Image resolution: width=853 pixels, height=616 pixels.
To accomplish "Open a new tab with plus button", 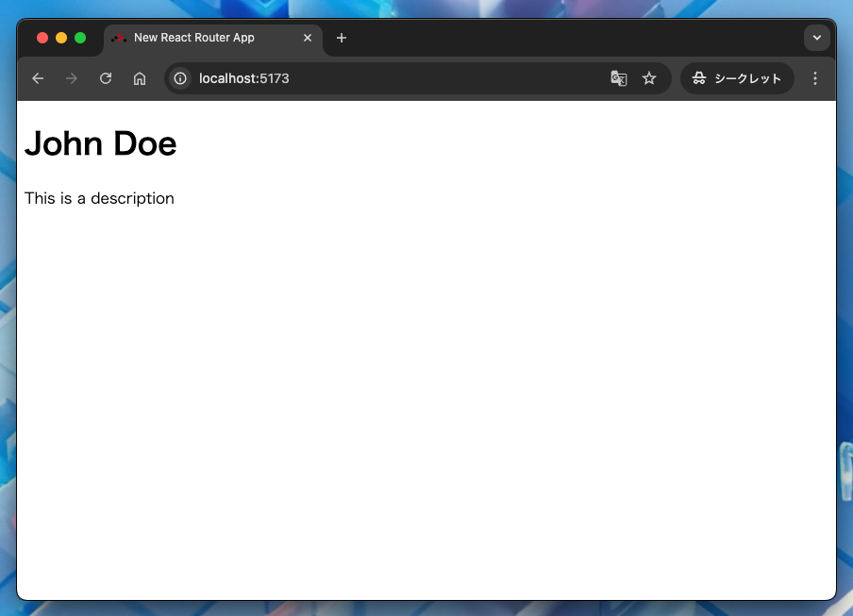I will [x=342, y=38].
